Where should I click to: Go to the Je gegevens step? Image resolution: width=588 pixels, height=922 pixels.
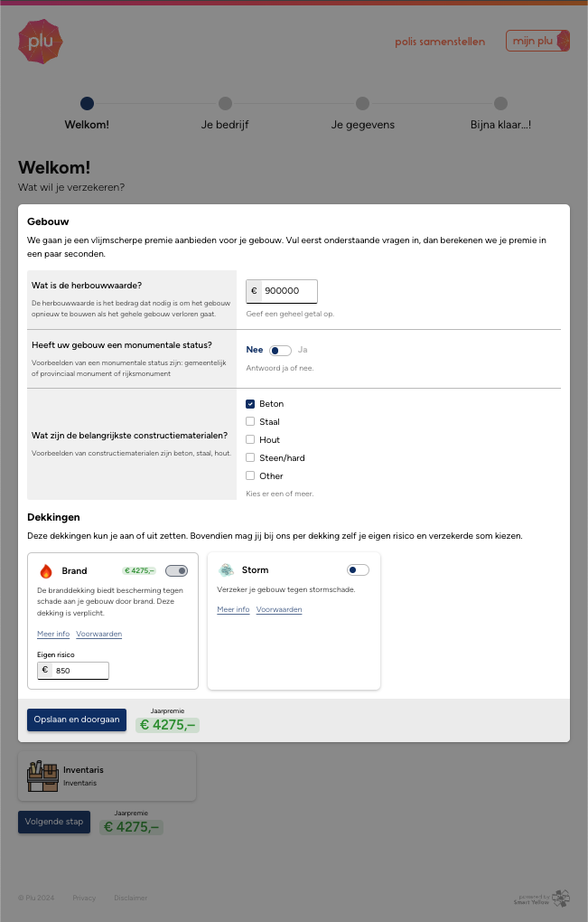[x=362, y=114]
